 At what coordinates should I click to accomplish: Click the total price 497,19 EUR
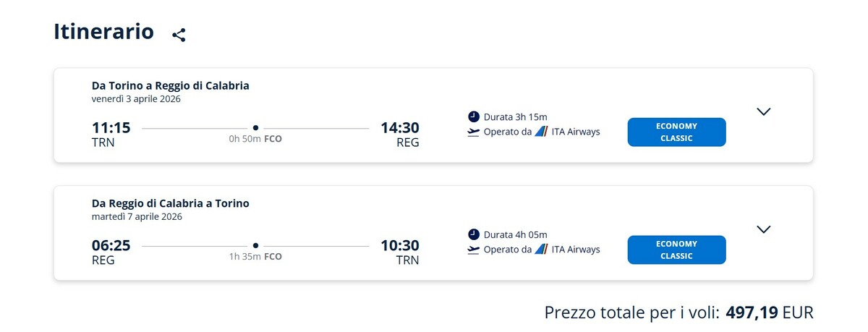click(768, 312)
